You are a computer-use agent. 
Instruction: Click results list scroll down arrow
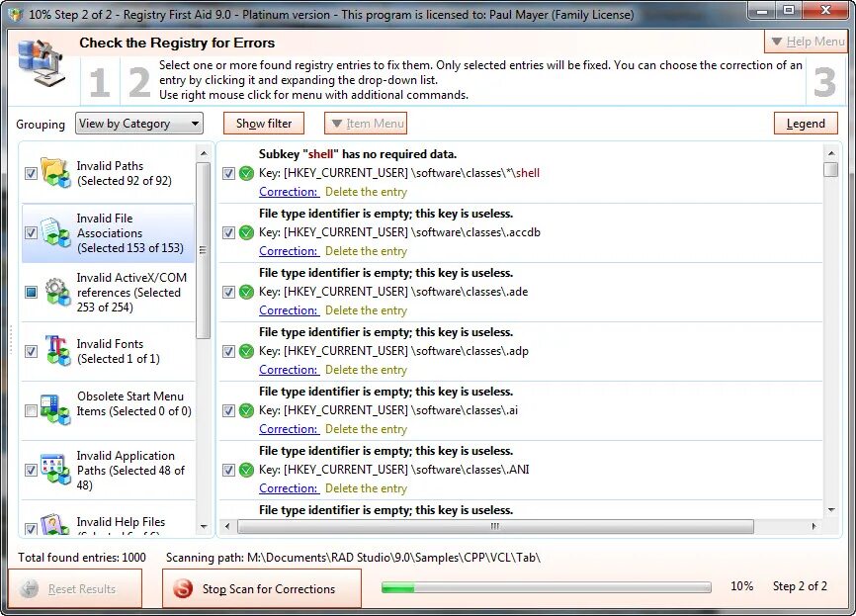pyautogui.click(x=831, y=510)
